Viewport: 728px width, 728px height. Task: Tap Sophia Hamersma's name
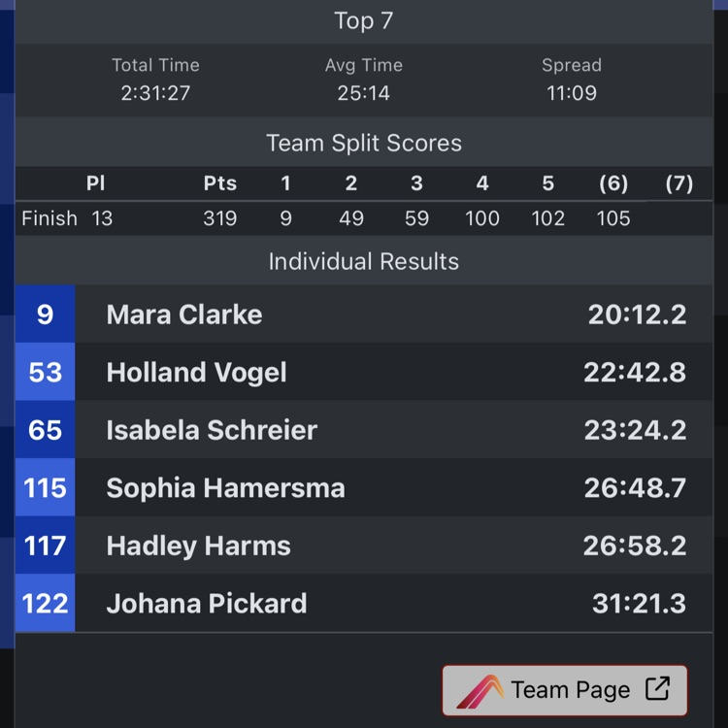[x=225, y=488]
